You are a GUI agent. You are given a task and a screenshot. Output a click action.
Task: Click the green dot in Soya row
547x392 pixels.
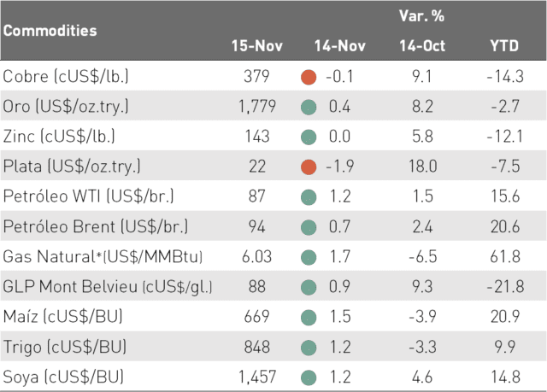[x=309, y=377]
